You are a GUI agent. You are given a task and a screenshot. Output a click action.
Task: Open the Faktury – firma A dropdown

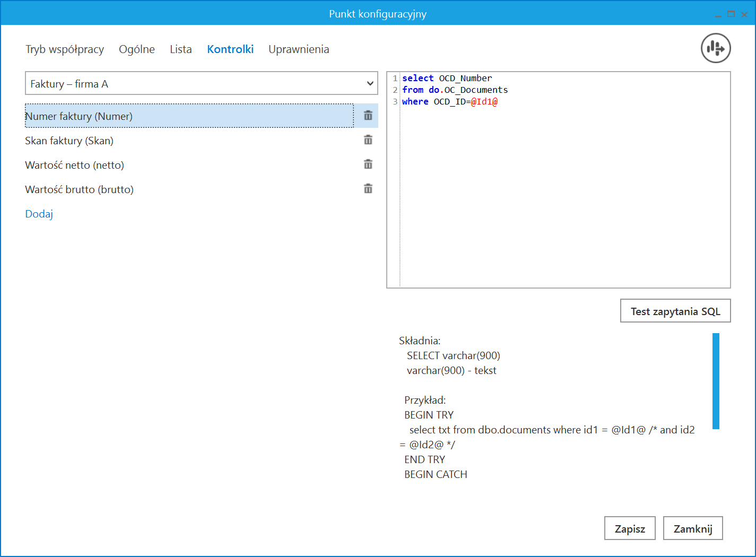pos(202,84)
